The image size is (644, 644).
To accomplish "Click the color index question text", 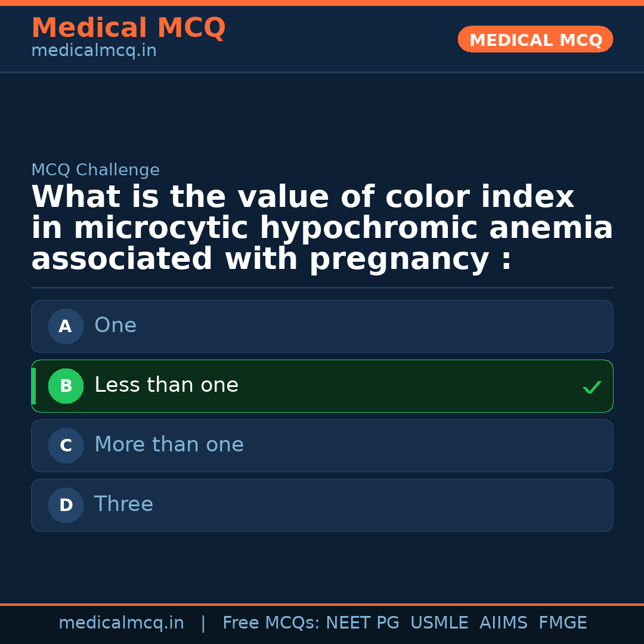I will click(322, 228).
